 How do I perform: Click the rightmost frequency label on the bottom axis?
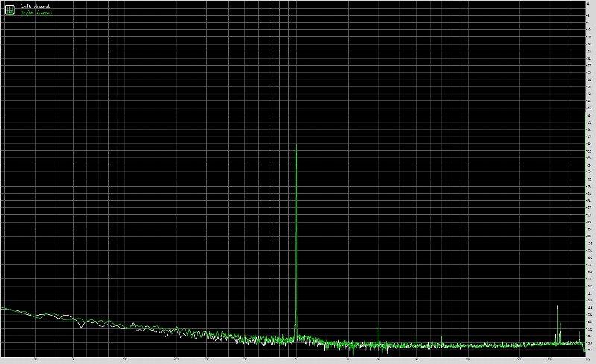587,359
